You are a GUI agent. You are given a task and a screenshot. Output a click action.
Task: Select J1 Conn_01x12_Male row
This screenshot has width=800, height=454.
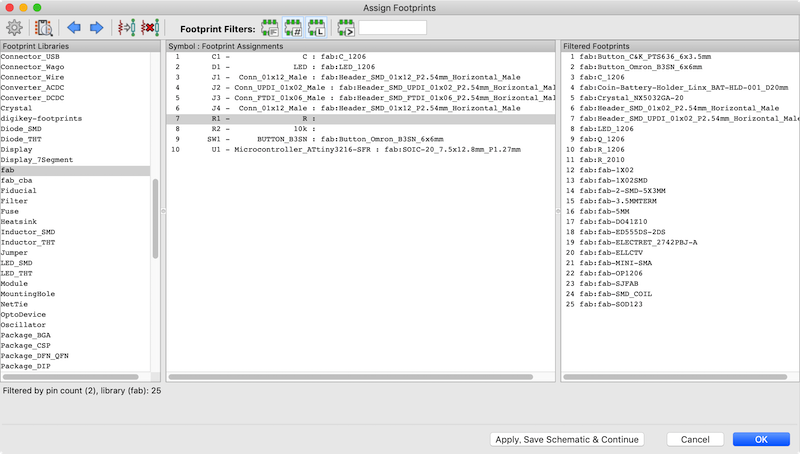tap(361, 78)
